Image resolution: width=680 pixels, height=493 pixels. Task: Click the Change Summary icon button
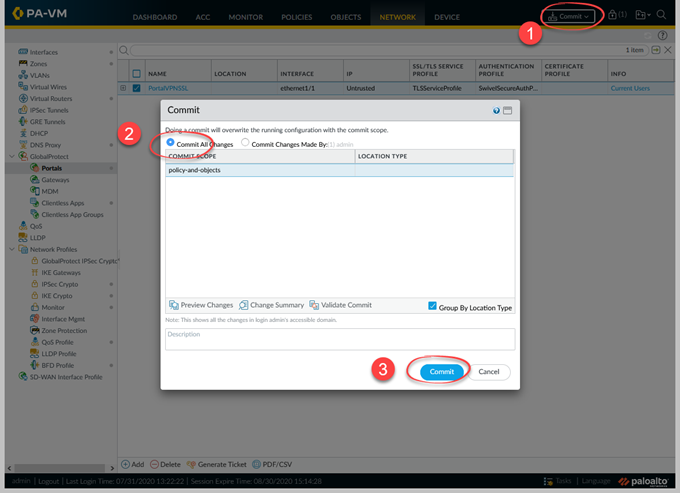tap(243, 305)
